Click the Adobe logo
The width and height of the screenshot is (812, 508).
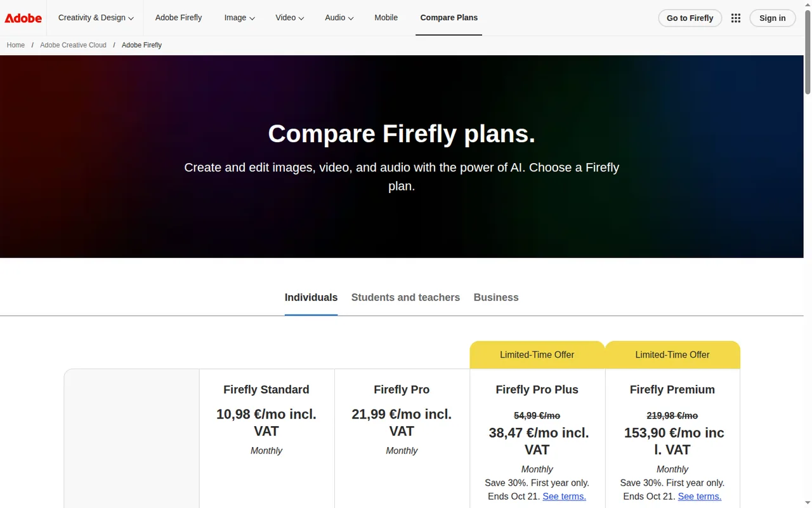click(23, 18)
